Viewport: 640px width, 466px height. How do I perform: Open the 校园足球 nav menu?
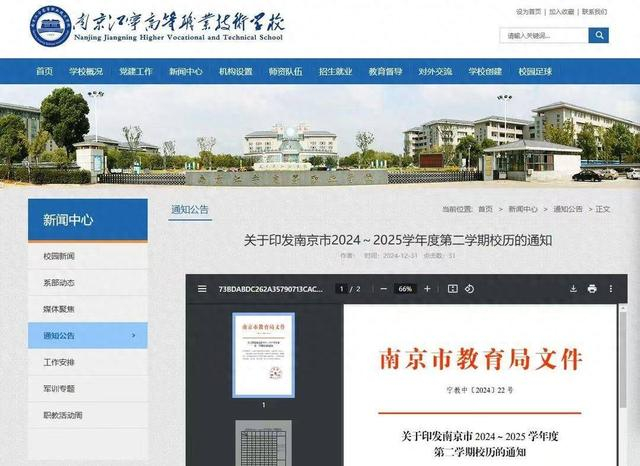pos(535,71)
